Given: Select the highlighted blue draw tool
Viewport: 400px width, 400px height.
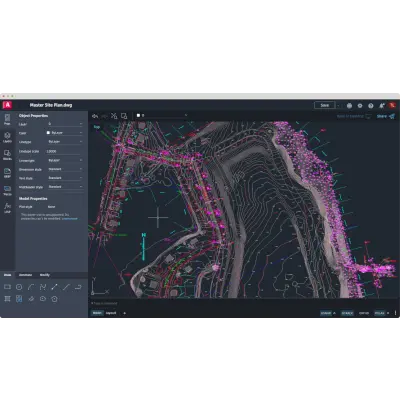Looking at the screenshot, I should (x=19, y=299).
